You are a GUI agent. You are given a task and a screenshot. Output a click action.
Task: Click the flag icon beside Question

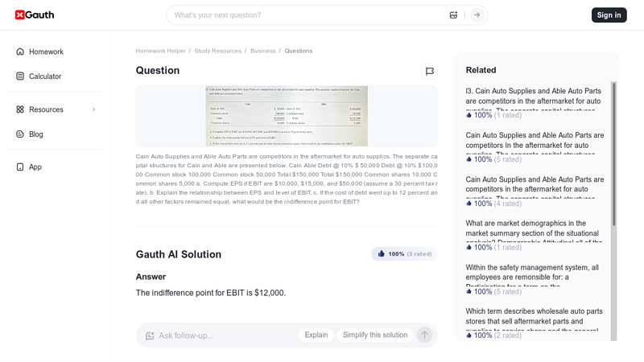pos(429,71)
